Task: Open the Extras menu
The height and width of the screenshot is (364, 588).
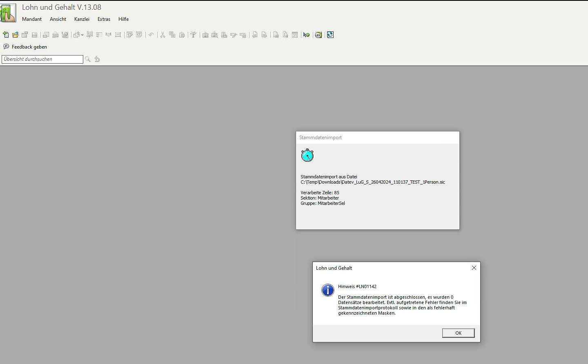Action: click(x=104, y=19)
